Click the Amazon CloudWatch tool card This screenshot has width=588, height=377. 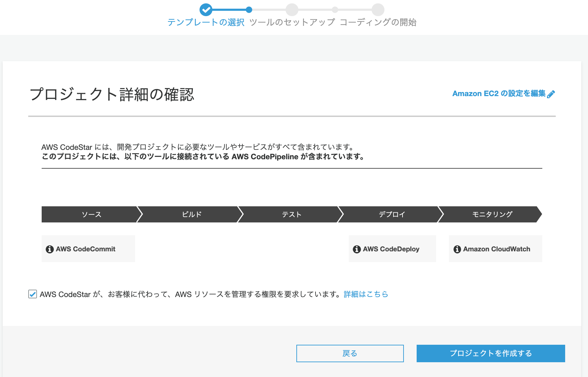click(496, 249)
